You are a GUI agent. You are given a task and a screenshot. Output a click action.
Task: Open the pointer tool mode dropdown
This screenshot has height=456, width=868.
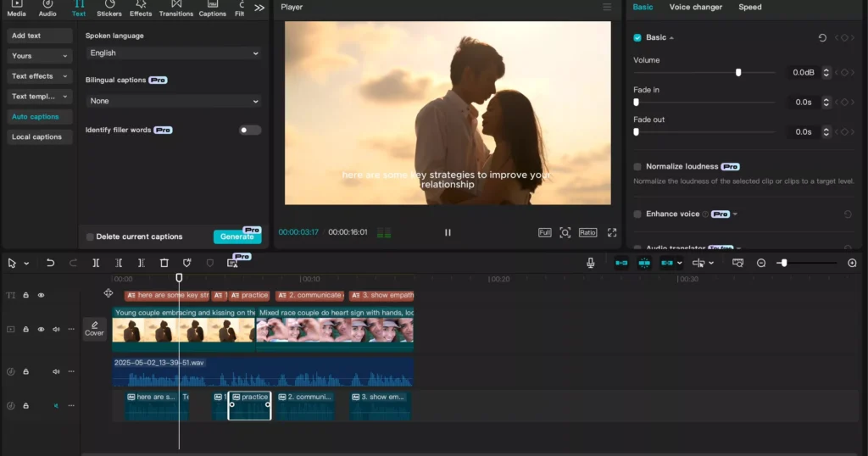[26, 264]
